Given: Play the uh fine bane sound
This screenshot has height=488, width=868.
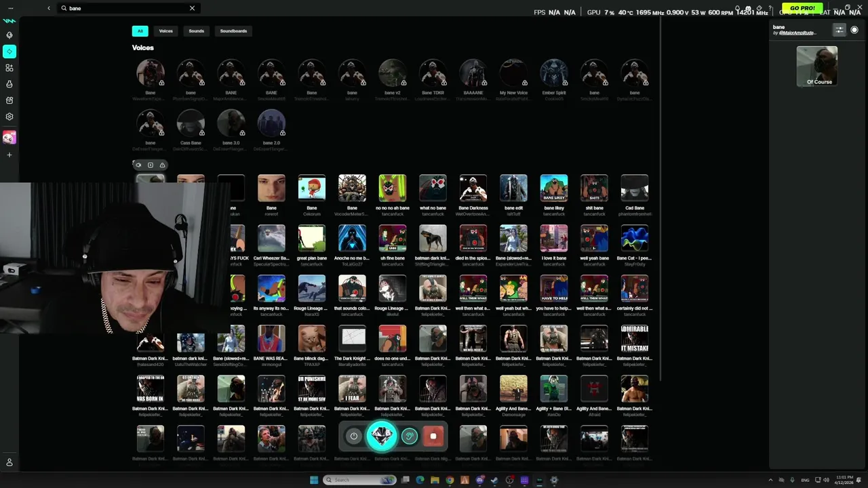Looking at the screenshot, I should coord(393,239).
